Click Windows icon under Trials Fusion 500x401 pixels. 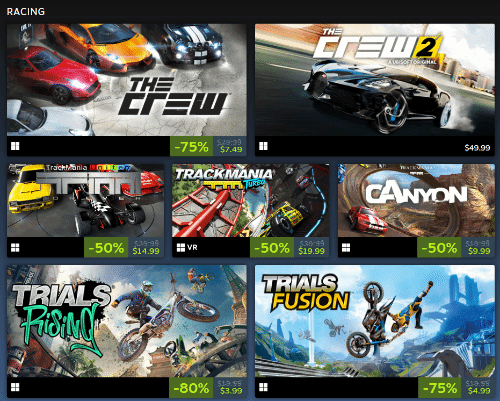tap(263, 387)
